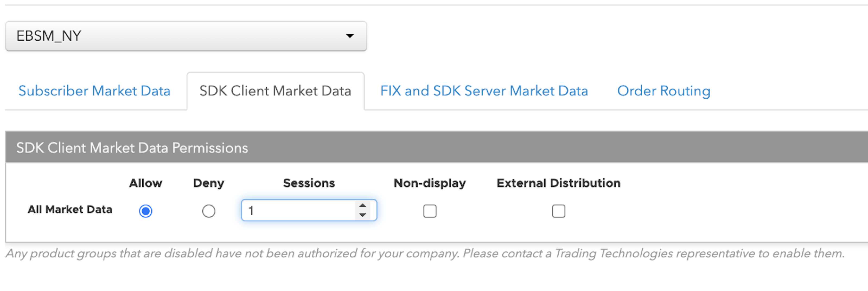Click the All Market Data row label
This screenshot has width=868, height=291.
click(70, 210)
